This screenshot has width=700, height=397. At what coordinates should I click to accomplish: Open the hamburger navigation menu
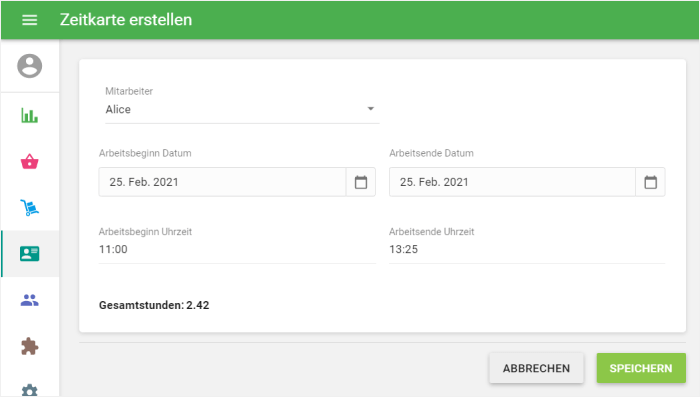[x=29, y=20]
